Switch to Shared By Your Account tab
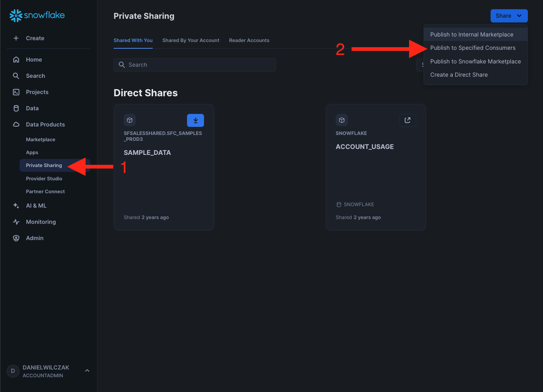The image size is (543, 392). point(191,40)
